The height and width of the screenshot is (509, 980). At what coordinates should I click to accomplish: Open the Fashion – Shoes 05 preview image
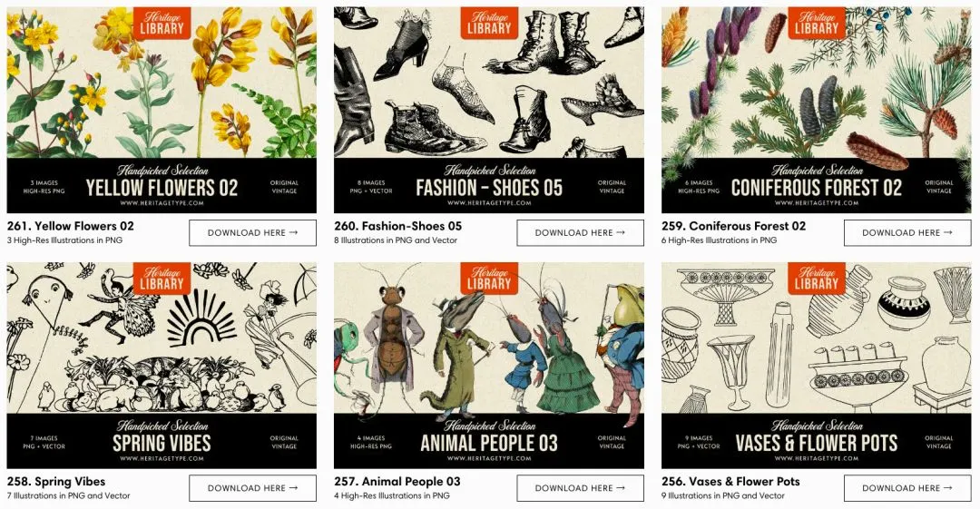tap(489, 110)
